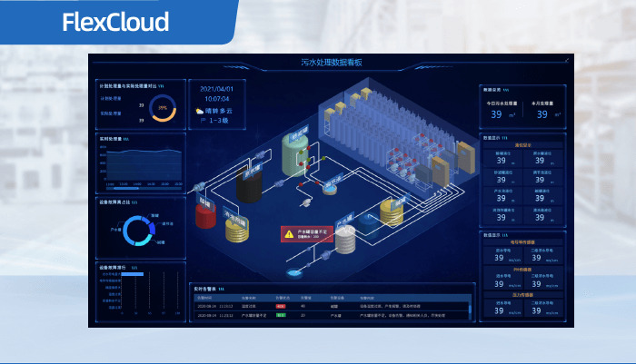Click the wind level flag icon
Screen dimensions: 636x364
(x=200, y=120)
